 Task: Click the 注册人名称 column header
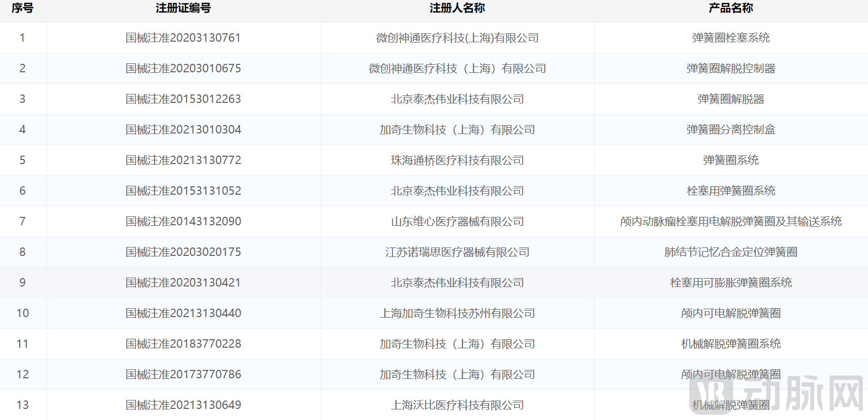457,8
